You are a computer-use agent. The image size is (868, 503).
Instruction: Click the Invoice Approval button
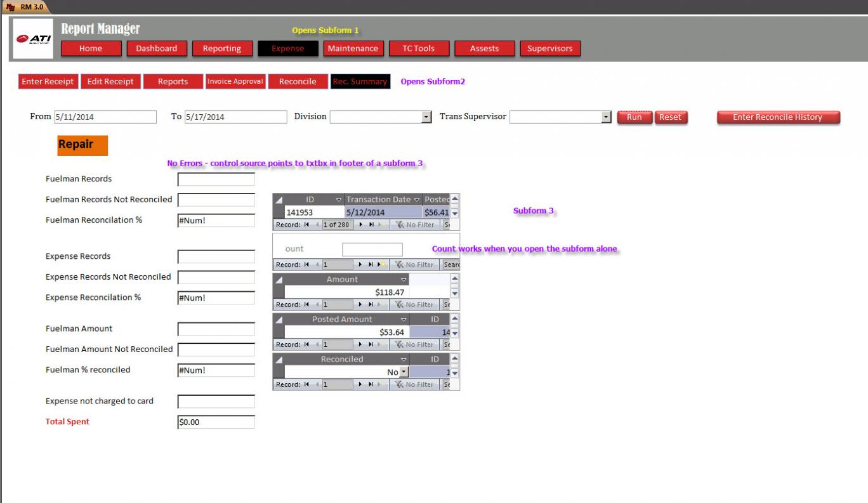click(235, 82)
